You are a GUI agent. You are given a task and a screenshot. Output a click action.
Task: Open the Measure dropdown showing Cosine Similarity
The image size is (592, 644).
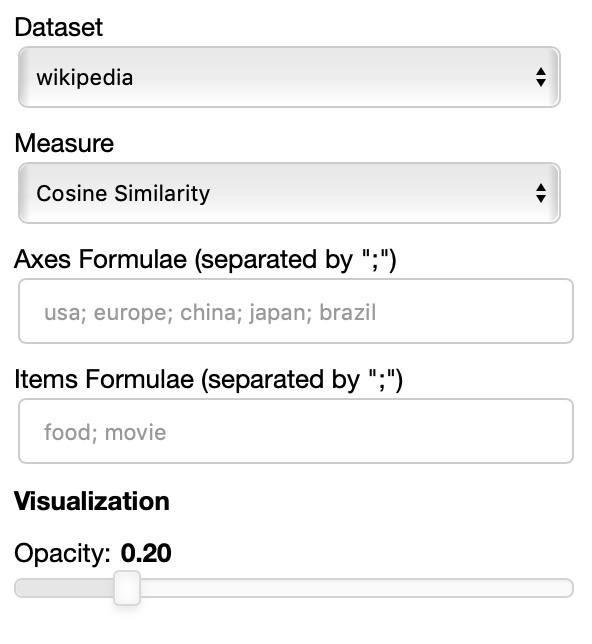coord(289,193)
